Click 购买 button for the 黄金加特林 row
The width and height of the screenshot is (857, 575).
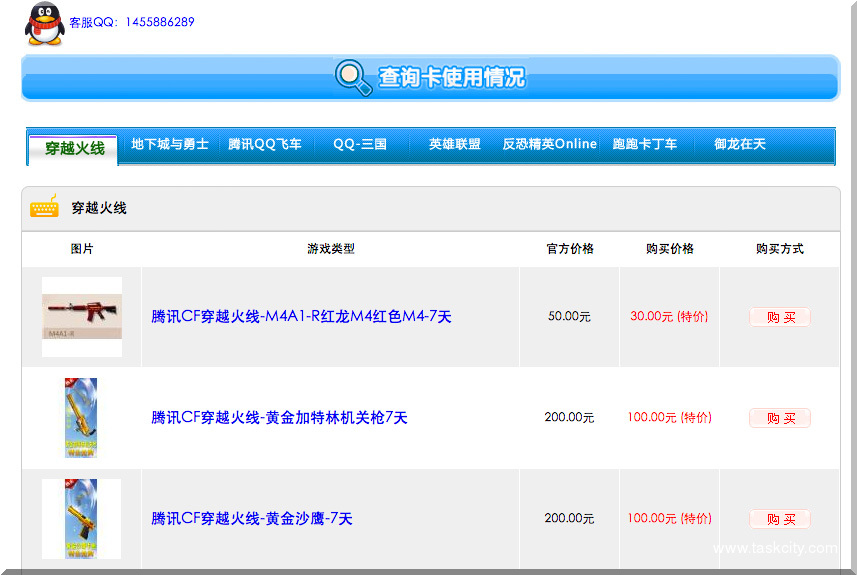pos(780,418)
